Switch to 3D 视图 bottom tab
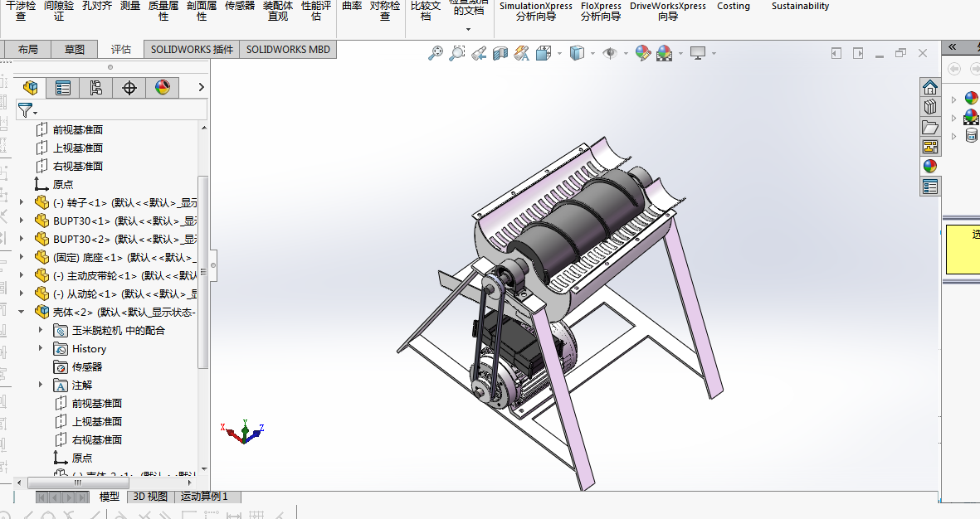The width and height of the screenshot is (980, 519). click(x=150, y=497)
